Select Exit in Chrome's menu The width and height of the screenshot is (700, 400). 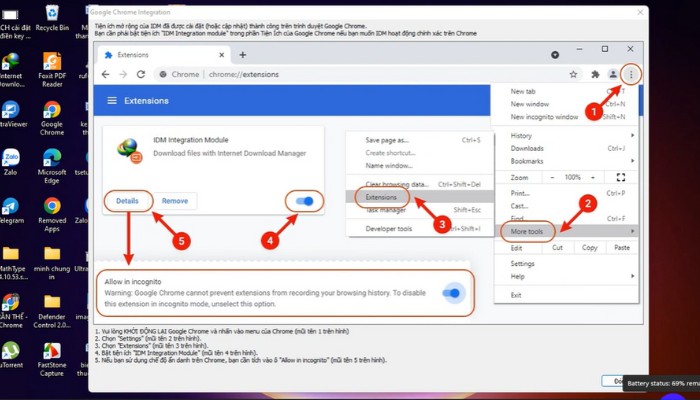pos(567,295)
